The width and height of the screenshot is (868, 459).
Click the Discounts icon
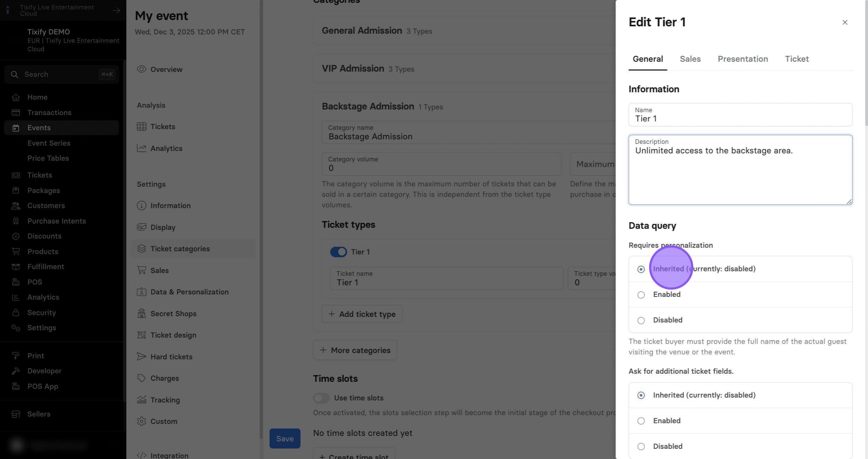click(x=15, y=236)
